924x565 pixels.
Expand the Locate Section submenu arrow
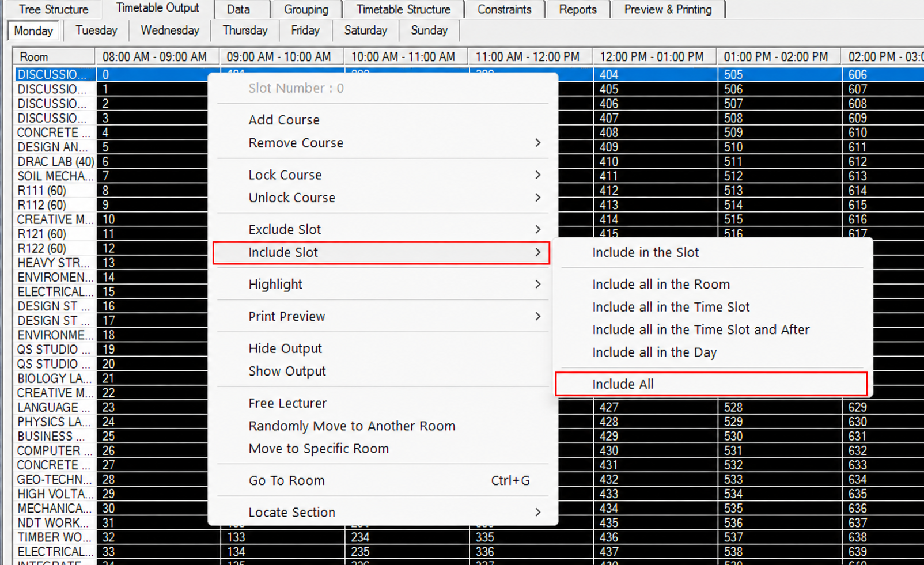(537, 512)
